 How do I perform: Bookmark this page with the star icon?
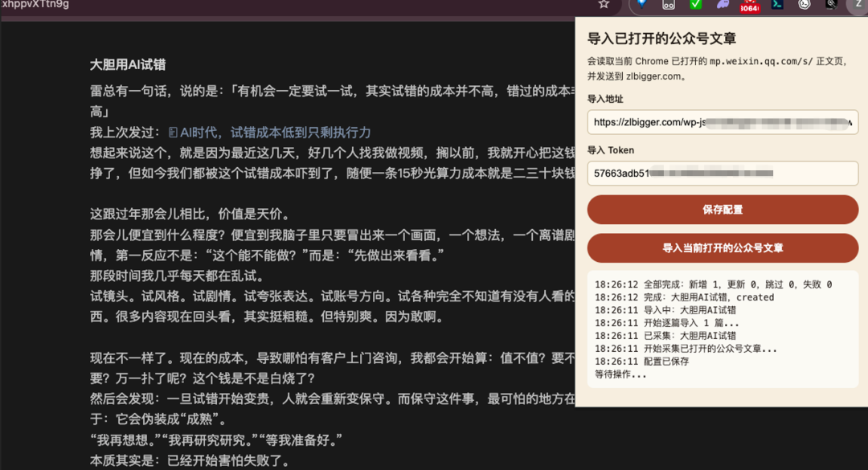pyautogui.click(x=604, y=5)
